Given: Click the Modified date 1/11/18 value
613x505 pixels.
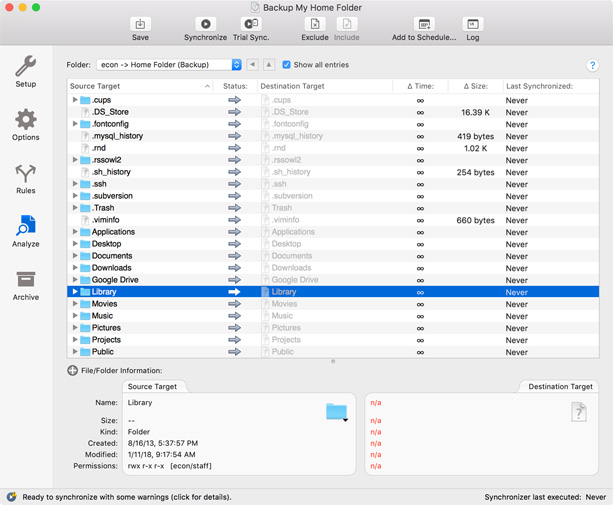Looking at the screenshot, I should tap(161, 454).
